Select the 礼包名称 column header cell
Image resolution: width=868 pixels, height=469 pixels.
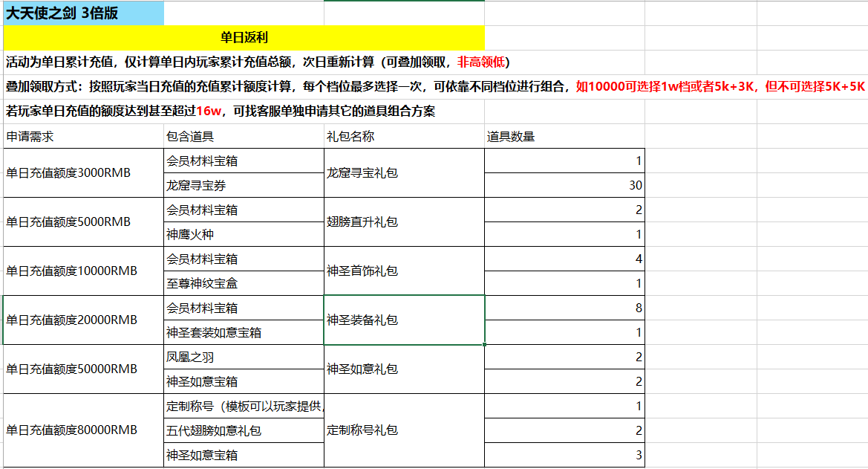[404, 136]
